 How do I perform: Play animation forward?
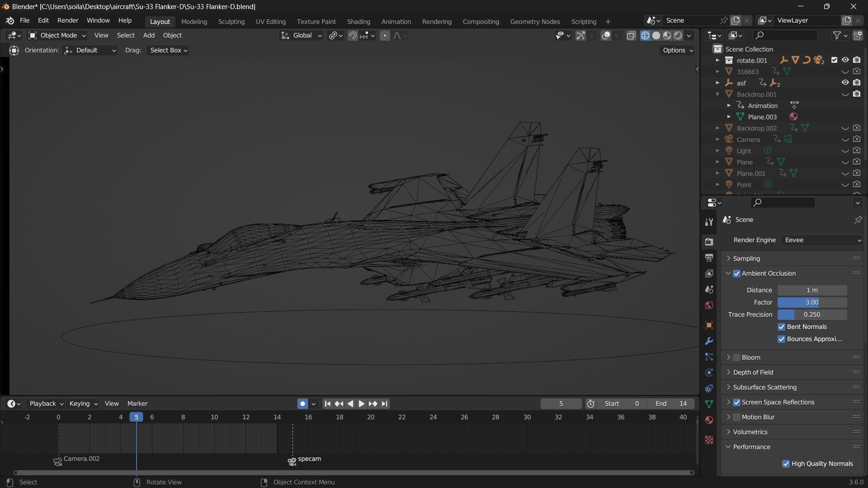click(362, 404)
